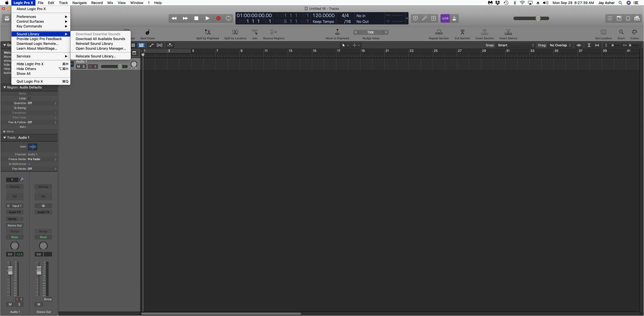Image resolution: width=644 pixels, height=316 pixels.
Task: Open the Loop Browser button
Action: click(628, 18)
